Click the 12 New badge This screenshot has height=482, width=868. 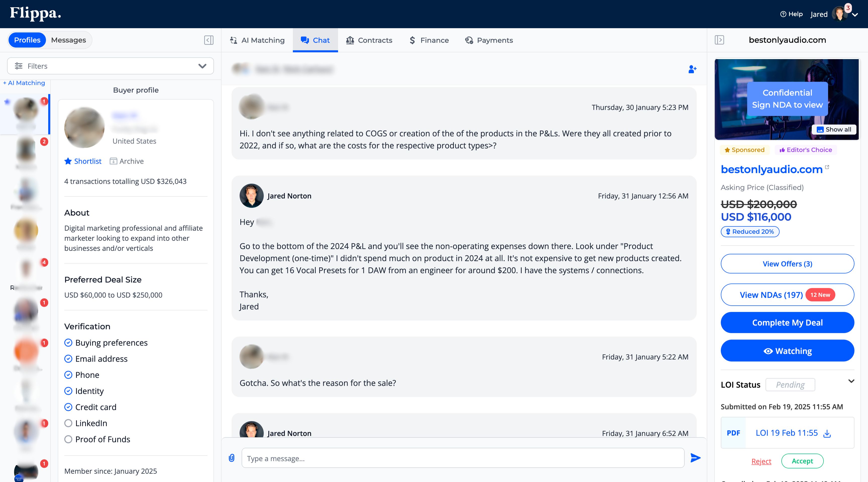(x=820, y=295)
